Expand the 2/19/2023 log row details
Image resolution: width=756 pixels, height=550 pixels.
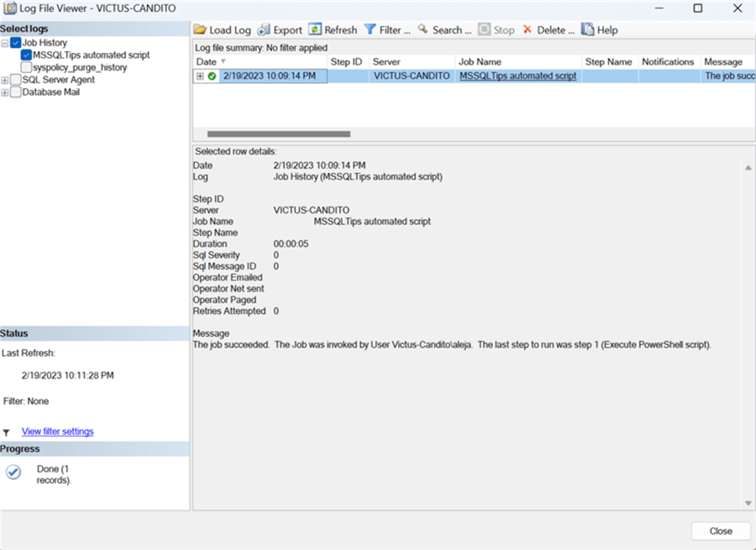[x=200, y=76]
